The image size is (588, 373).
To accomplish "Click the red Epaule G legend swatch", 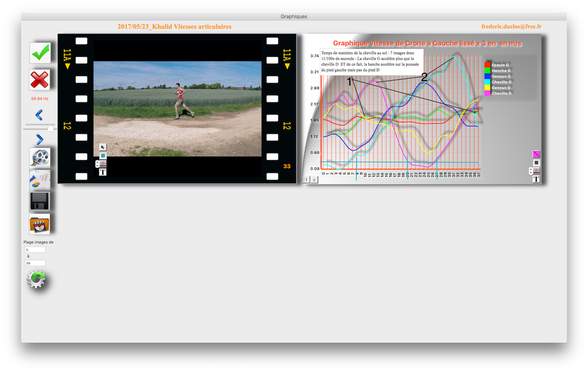I will point(487,65).
